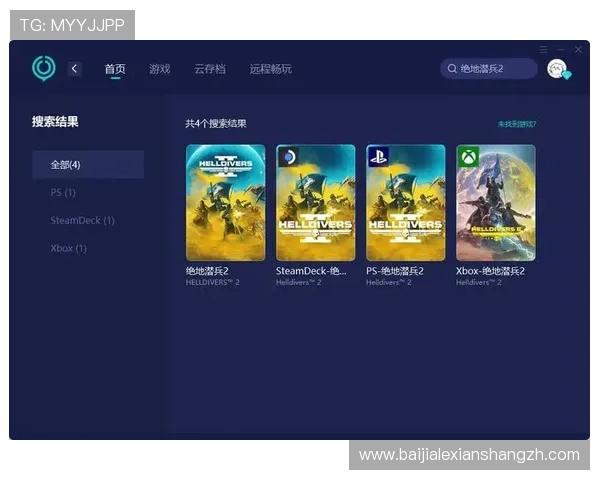Go back with the left arrow button

[75, 69]
